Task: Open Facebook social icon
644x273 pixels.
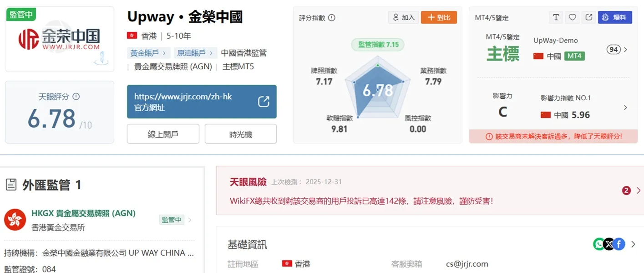Action: pos(619,244)
